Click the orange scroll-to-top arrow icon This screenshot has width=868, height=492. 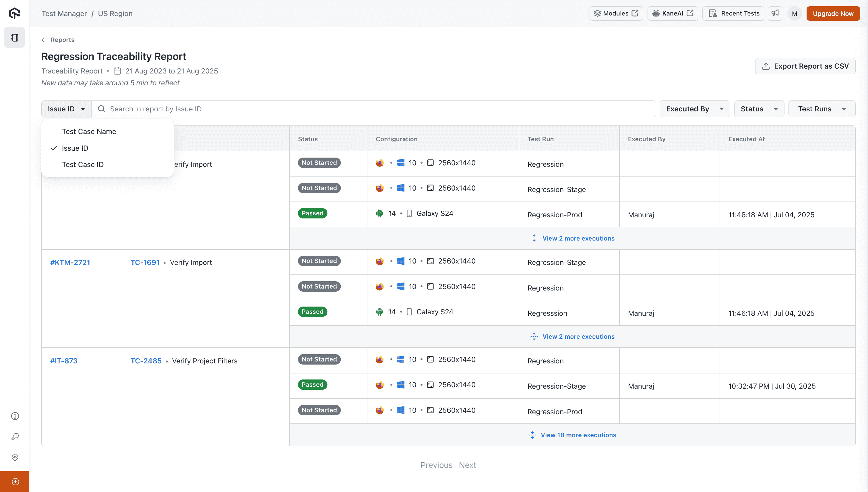point(15,481)
